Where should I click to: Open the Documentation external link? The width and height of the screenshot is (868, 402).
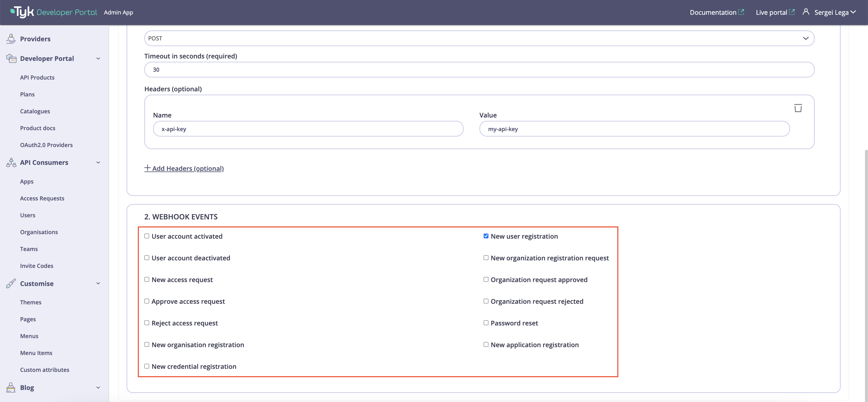[717, 12]
